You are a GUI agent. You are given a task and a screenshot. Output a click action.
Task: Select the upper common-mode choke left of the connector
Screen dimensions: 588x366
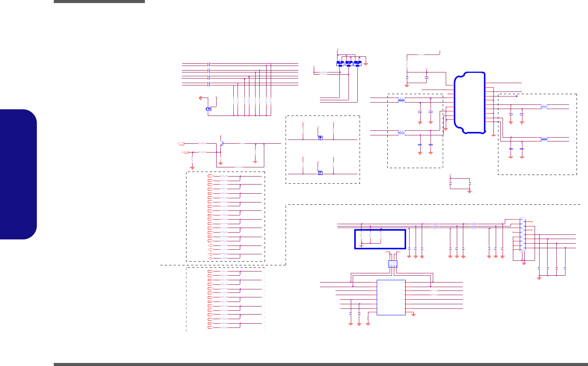401,100
